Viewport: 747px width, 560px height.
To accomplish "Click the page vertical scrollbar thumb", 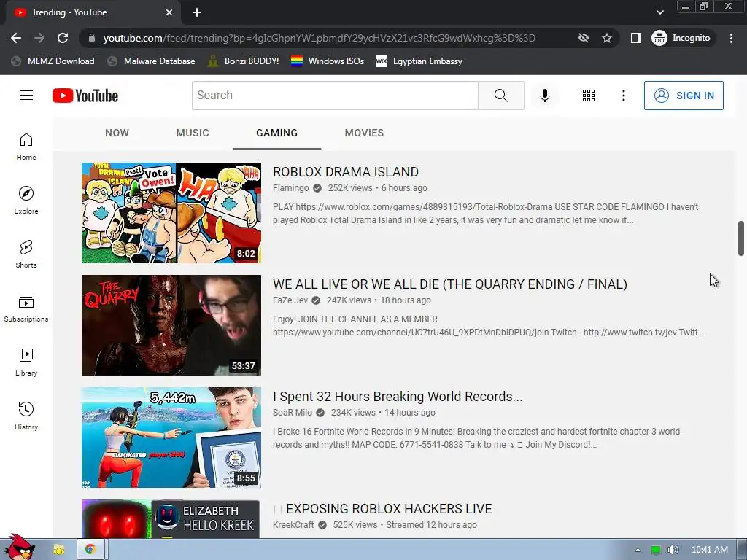I will point(741,238).
